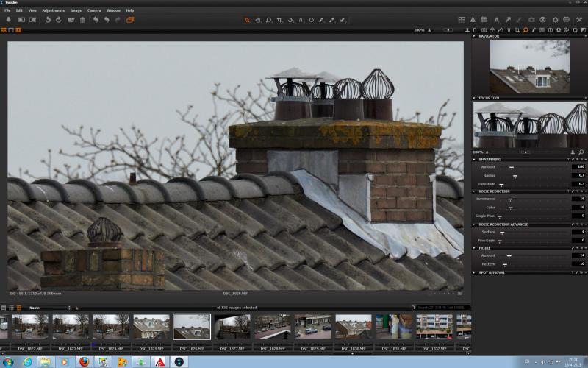The width and height of the screenshot is (588, 368).
Task: Select the orange pointer cursor tool
Action: click(x=247, y=21)
